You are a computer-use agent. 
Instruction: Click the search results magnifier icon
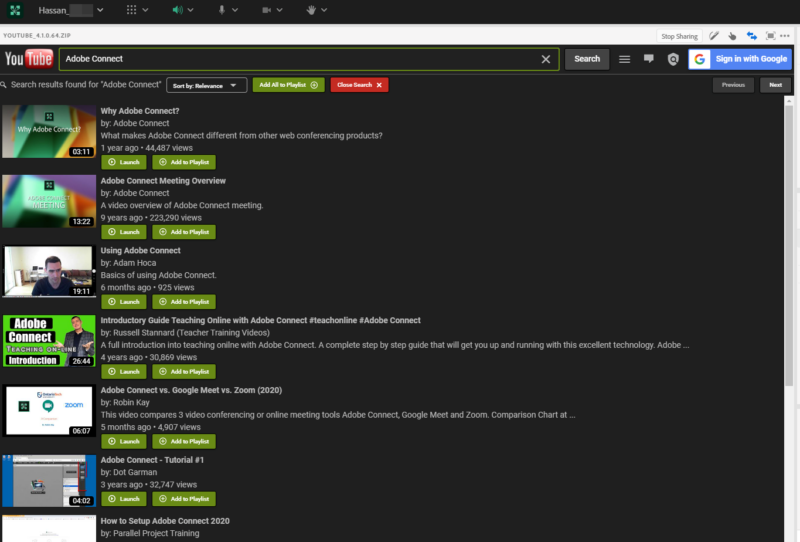coord(4,85)
